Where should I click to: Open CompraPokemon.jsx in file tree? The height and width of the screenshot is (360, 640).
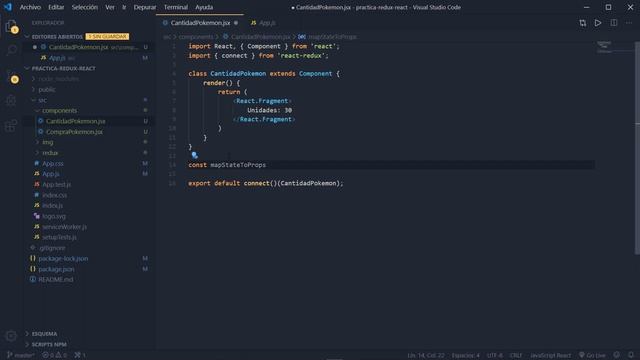74,132
